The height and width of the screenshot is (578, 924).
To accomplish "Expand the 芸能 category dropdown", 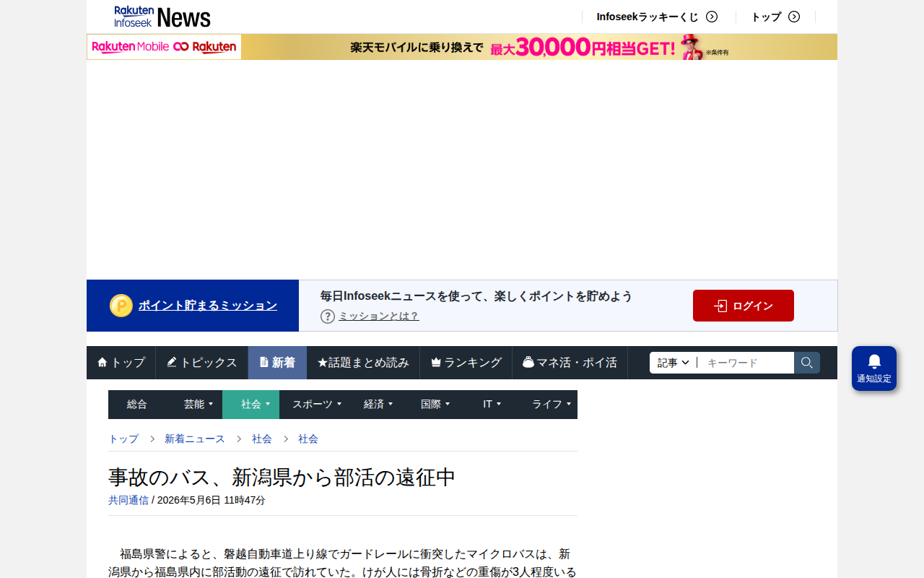I will click(x=194, y=405).
